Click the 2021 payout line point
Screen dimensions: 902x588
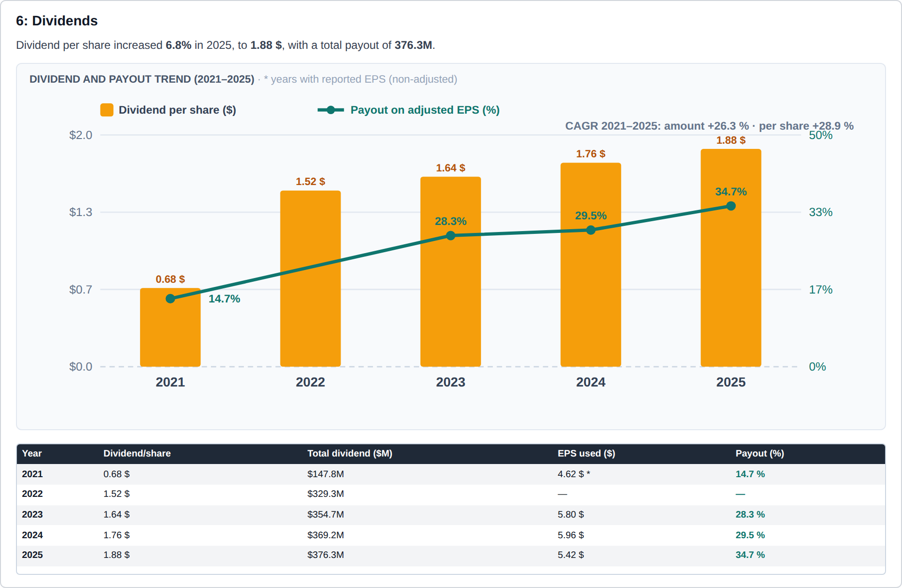[x=171, y=299]
